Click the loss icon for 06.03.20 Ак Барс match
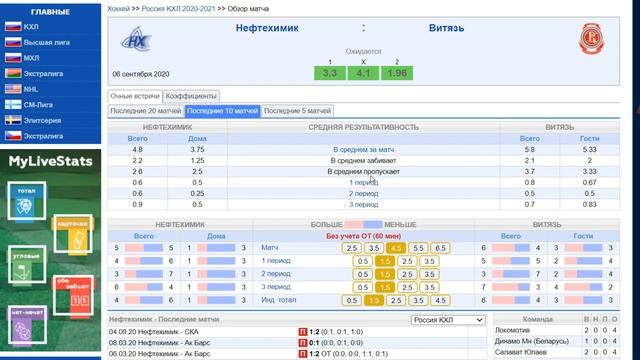 (x=302, y=354)
